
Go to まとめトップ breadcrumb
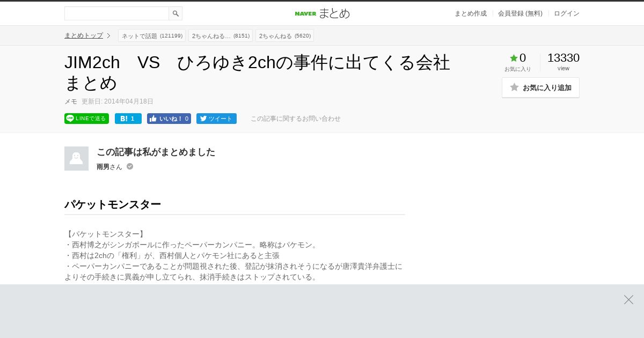point(84,35)
